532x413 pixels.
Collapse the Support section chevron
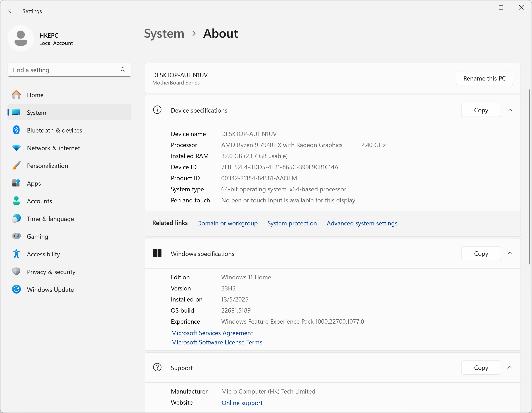(x=510, y=367)
